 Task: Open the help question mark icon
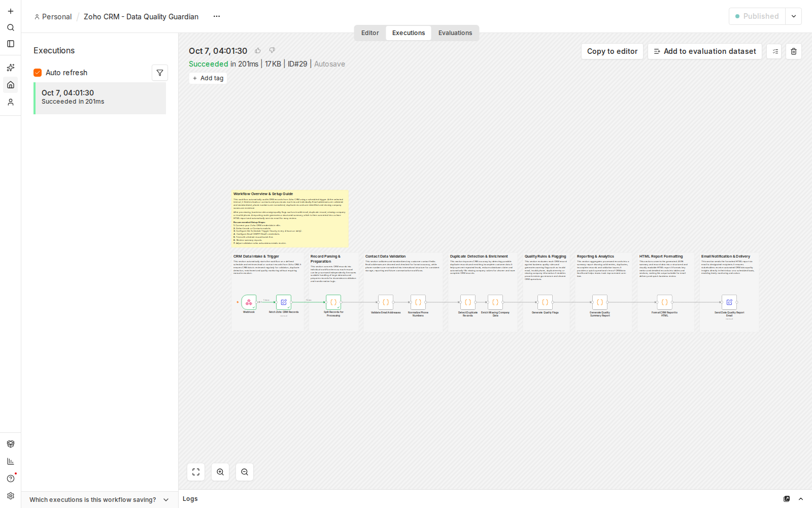click(x=10, y=479)
